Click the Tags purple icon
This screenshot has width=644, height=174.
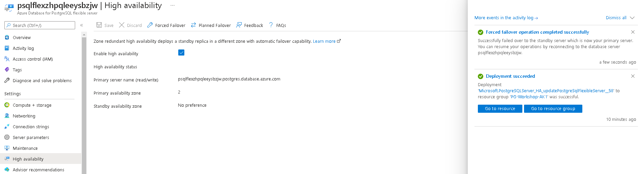(x=7, y=70)
